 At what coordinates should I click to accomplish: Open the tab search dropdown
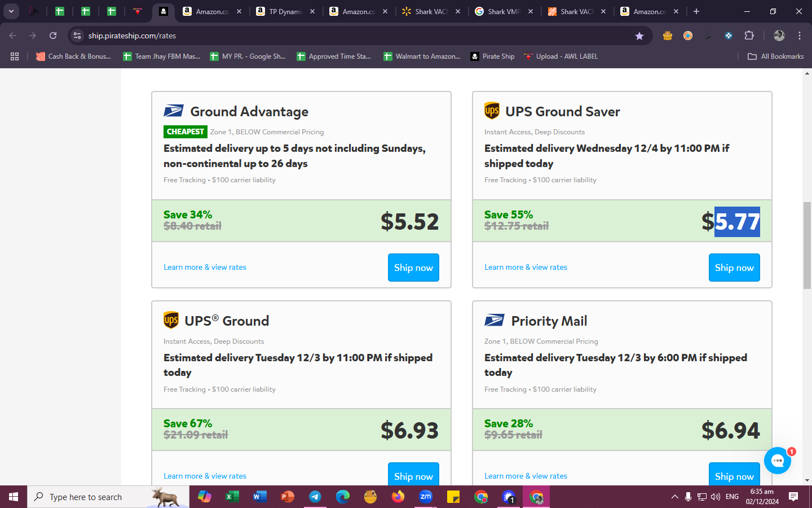click(11, 11)
